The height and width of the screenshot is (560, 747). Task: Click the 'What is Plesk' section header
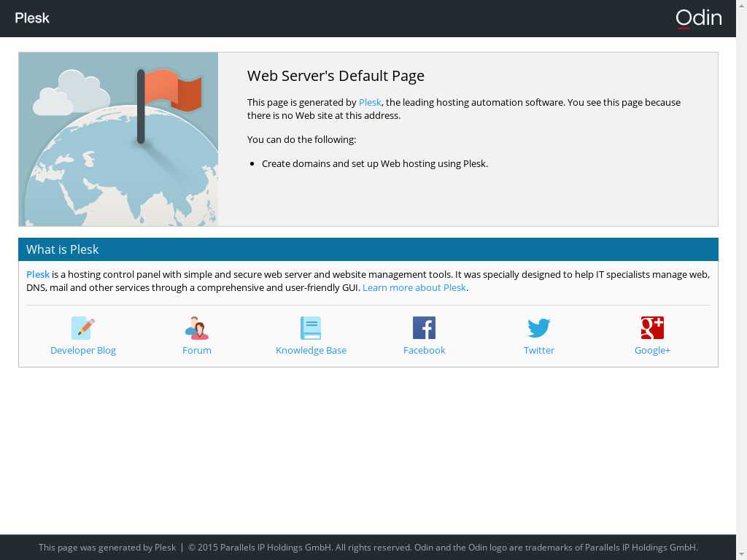[368, 249]
